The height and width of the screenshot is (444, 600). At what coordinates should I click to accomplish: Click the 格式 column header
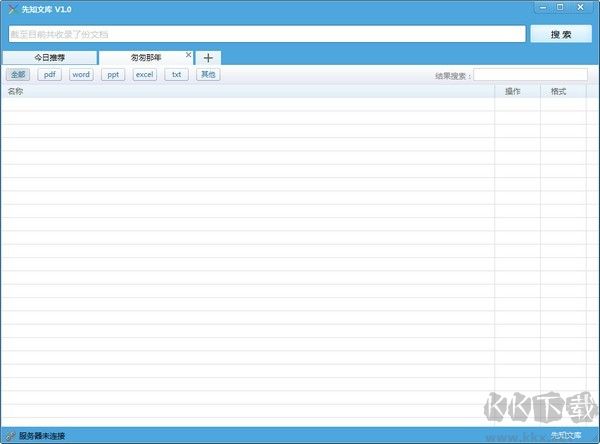(563, 91)
